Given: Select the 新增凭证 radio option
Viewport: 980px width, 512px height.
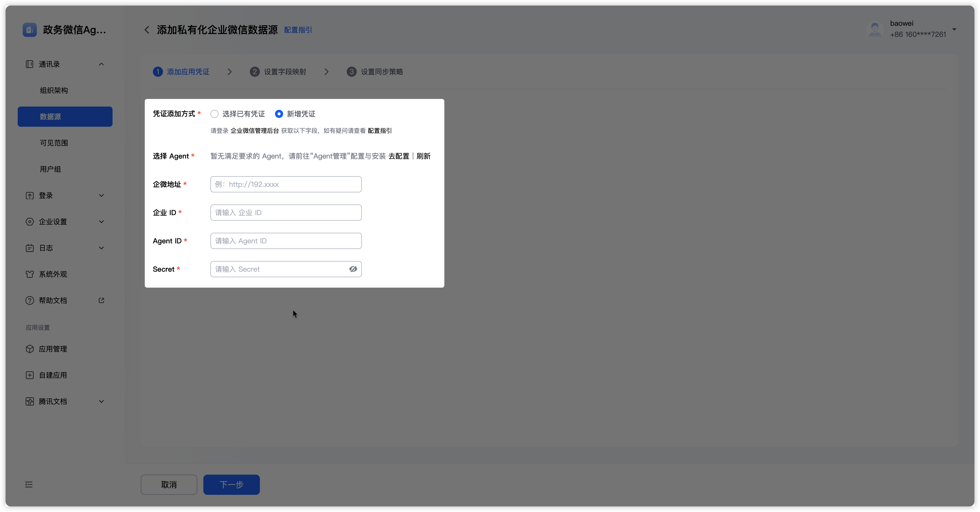Looking at the screenshot, I should point(279,114).
